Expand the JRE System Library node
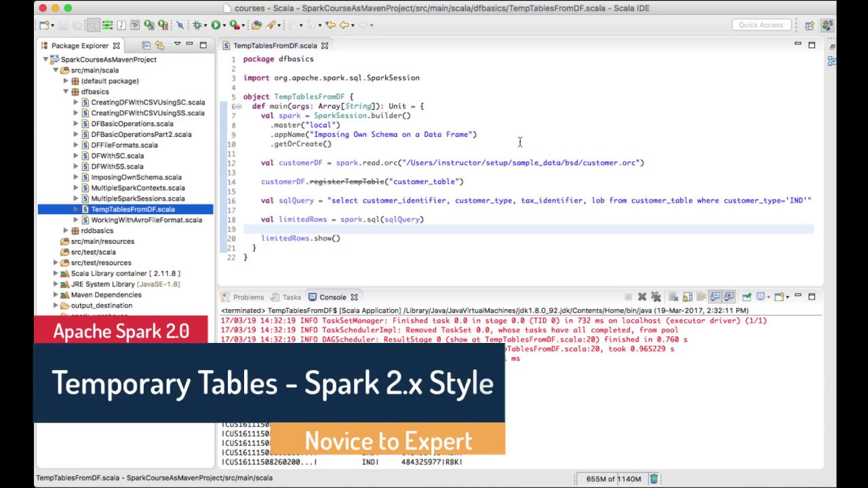The height and width of the screenshot is (488, 868). (56, 285)
